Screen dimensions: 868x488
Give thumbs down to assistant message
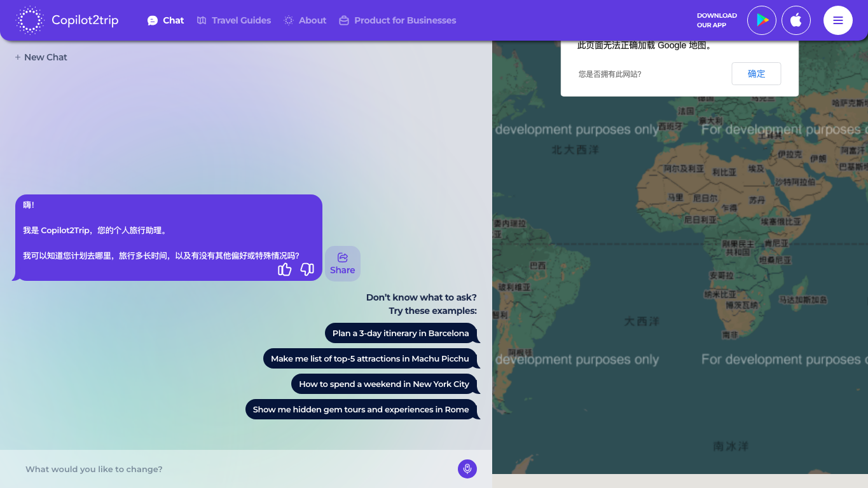(x=307, y=269)
